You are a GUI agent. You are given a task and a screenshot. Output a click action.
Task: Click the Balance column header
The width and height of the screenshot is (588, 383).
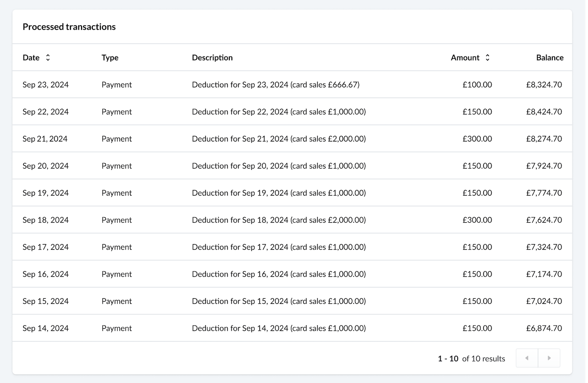[549, 57]
